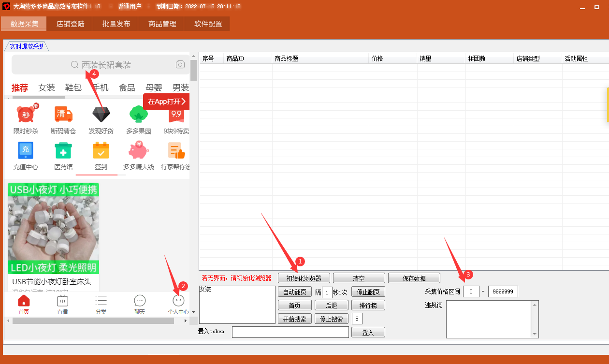Viewport: 609px width, 364px height.
Task: Focus the 西装长裙套装 search box
Action: (x=101, y=64)
